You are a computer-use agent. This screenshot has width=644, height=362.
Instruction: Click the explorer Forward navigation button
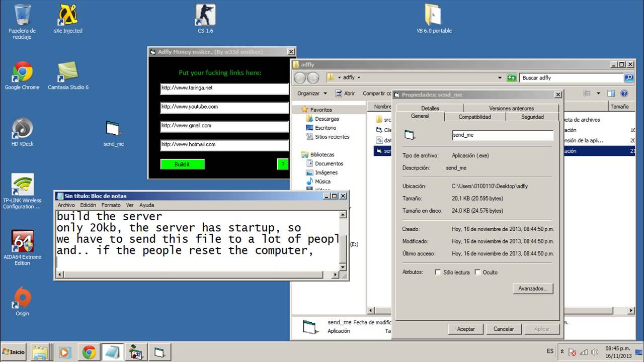click(312, 78)
